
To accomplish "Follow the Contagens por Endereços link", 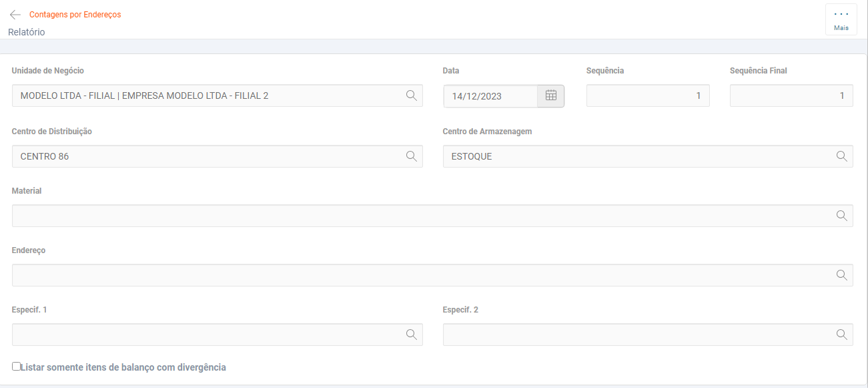I will (75, 15).
